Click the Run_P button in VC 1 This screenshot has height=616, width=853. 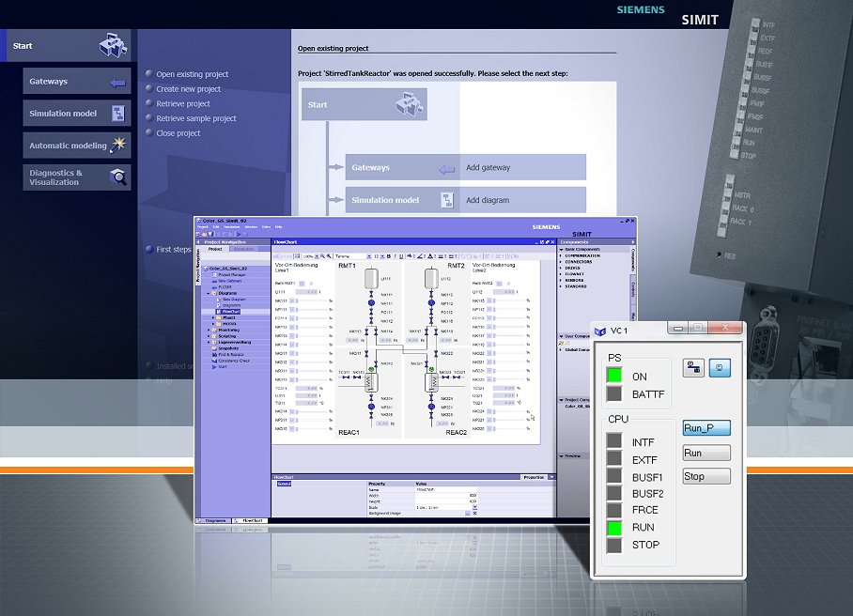point(706,428)
